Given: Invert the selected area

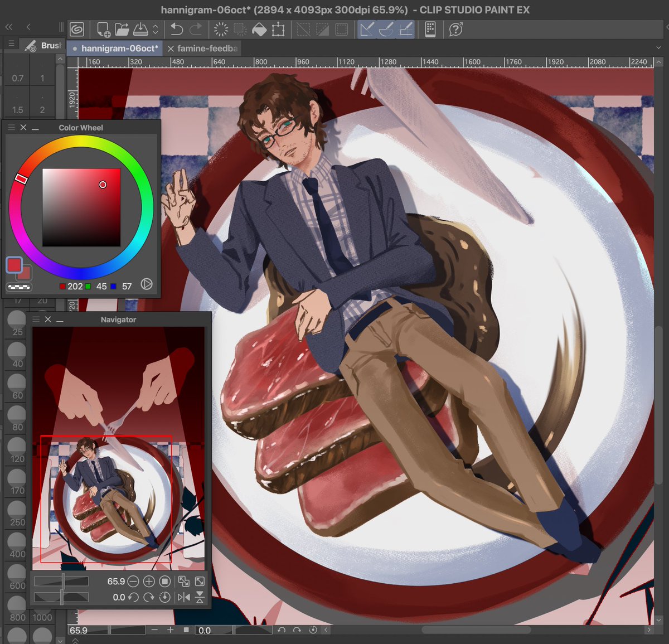Looking at the screenshot, I should (322, 29).
